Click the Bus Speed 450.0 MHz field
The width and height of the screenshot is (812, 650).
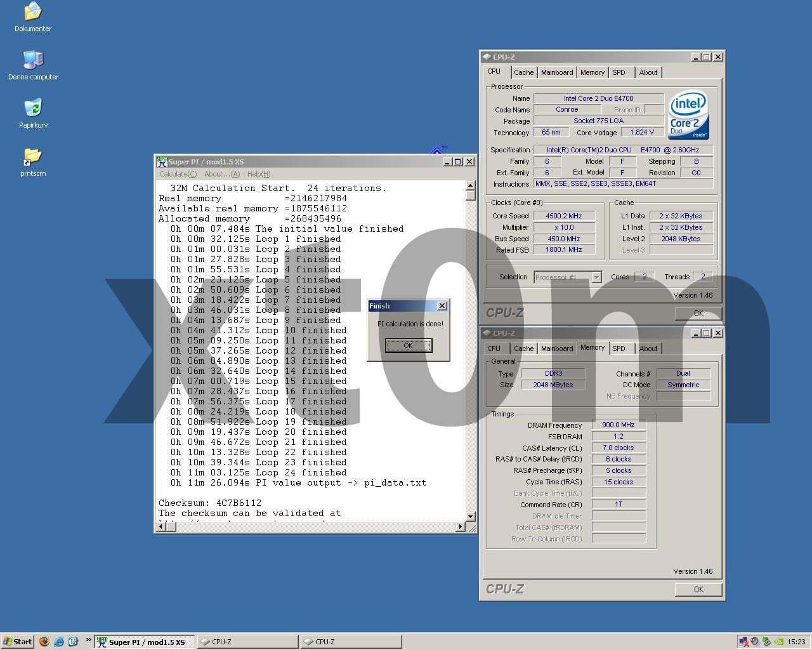[x=564, y=239]
